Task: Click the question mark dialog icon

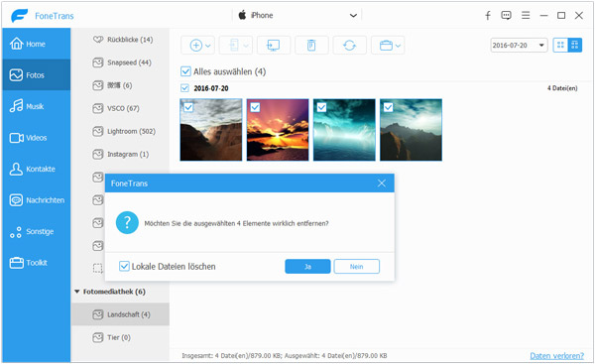Action: [127, 222]
